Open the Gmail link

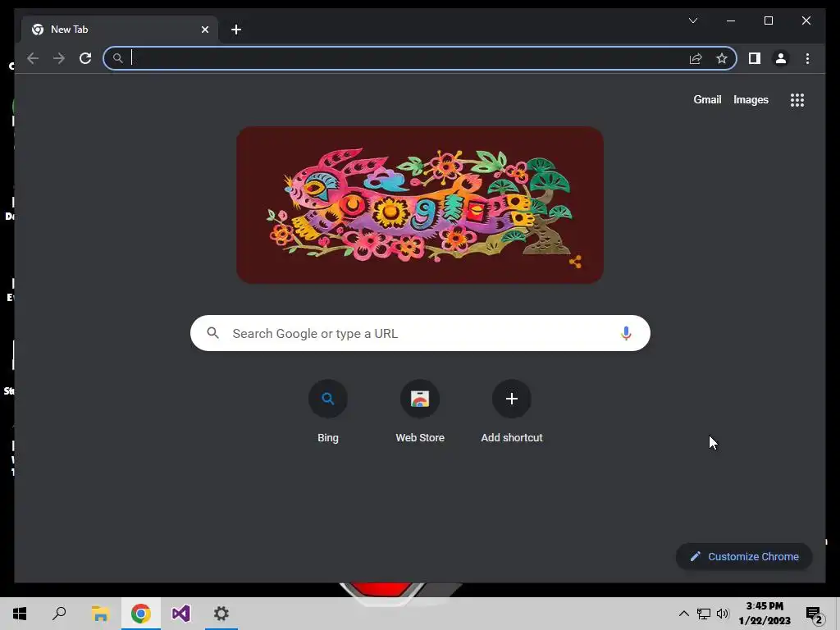(x=707, y=99)
